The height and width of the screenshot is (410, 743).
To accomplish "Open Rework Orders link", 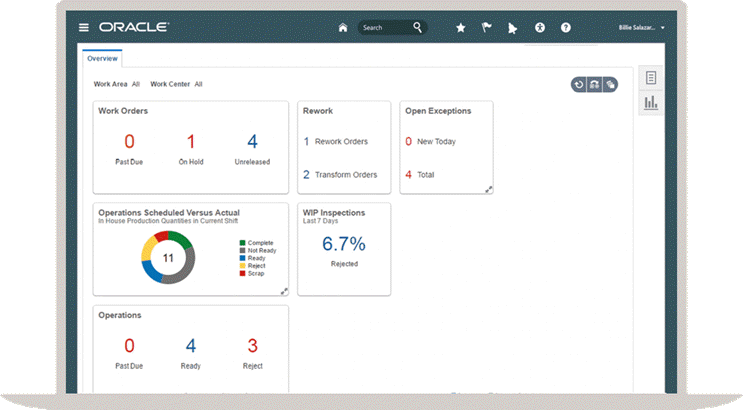I will [x=341, y=142].
